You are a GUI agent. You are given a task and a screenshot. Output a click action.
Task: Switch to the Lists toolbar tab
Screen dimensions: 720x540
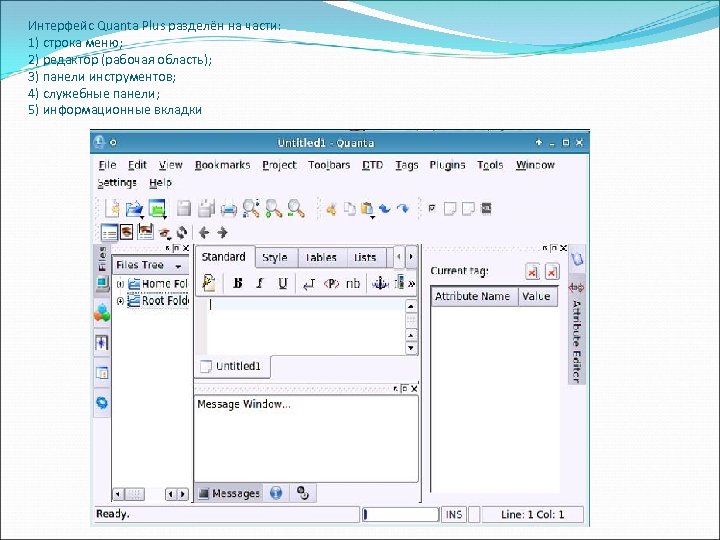366,258
